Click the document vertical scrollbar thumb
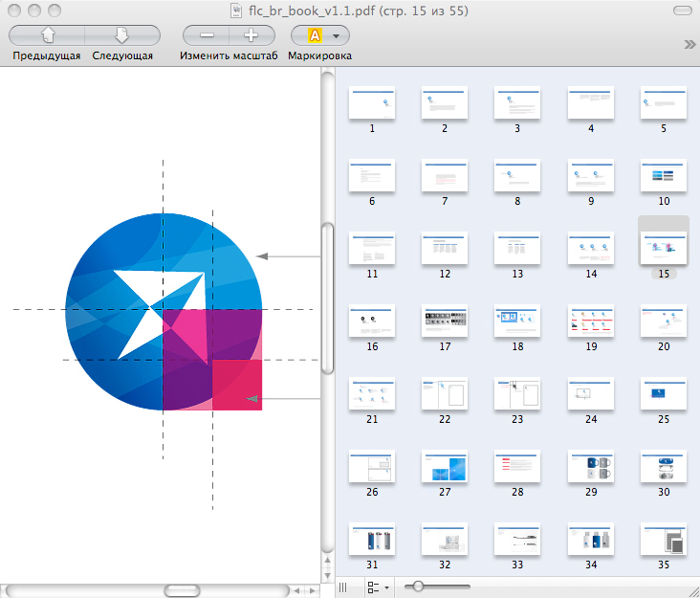Viewport: 700px width, 598px height. pos(327,297)
